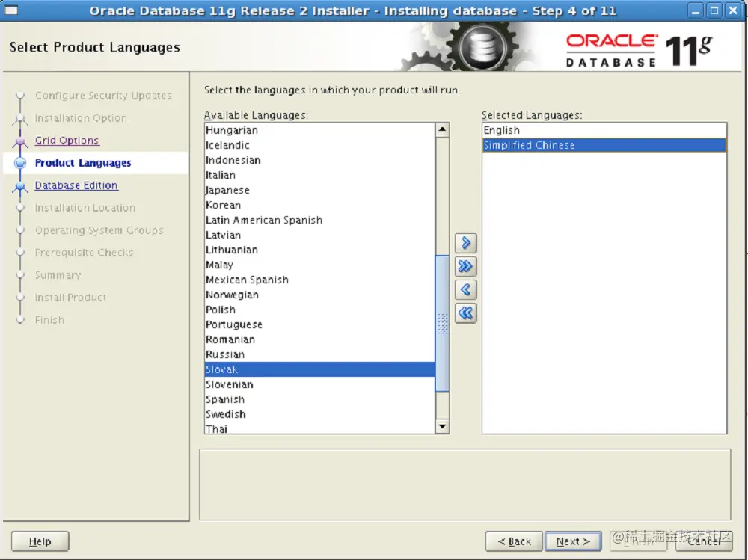Open the Database Edition step
Viewport: 748px width, 560px height.
point(76,185)
